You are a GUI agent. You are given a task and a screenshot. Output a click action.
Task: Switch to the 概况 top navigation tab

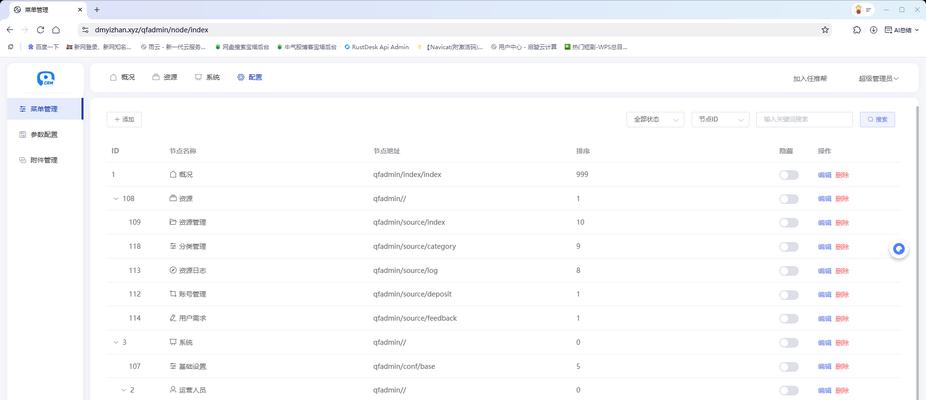pyautogui.click(x=122, y=77)
